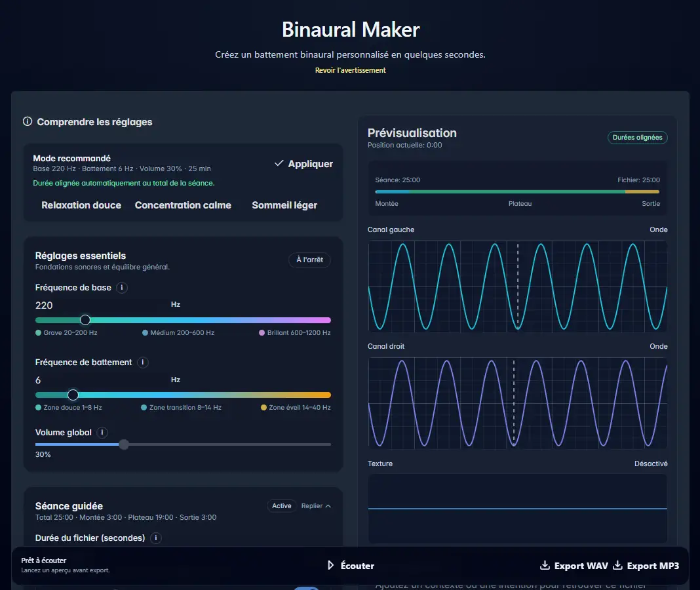Viewport: 700px width, 590px height.
Task: Select the Relaxation douce preset
Action: pos(81,205)
